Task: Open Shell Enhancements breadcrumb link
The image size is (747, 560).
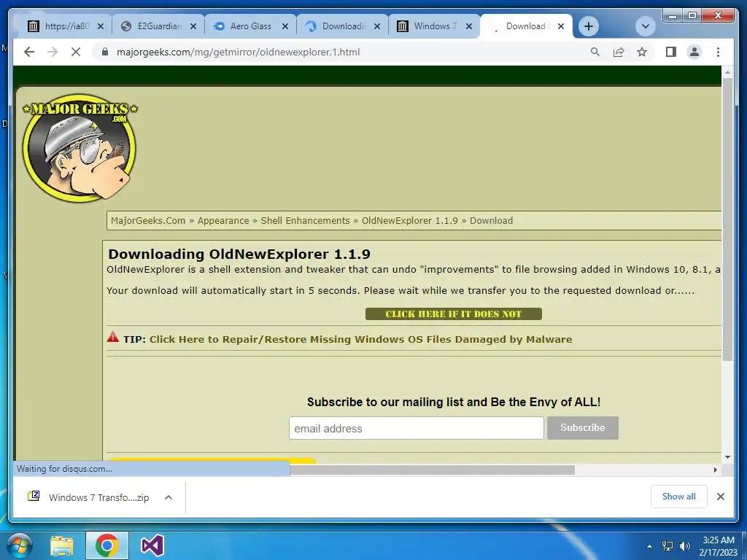Action: (x=306, y=220)
